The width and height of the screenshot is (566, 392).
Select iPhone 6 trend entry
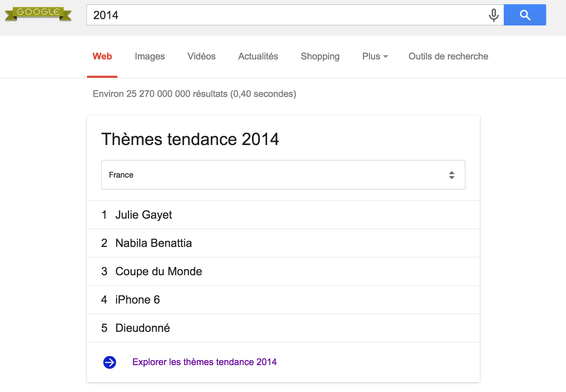283,300
